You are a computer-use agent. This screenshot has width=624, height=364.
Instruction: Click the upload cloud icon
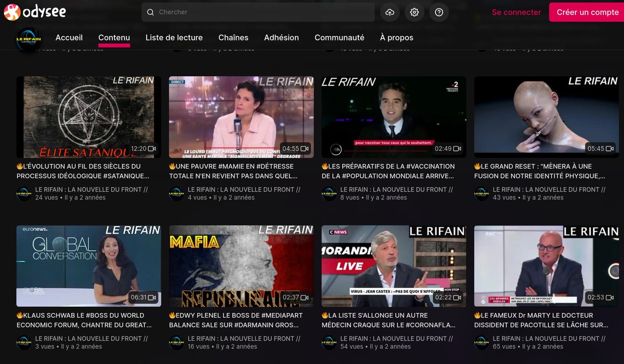coord(390,12)
